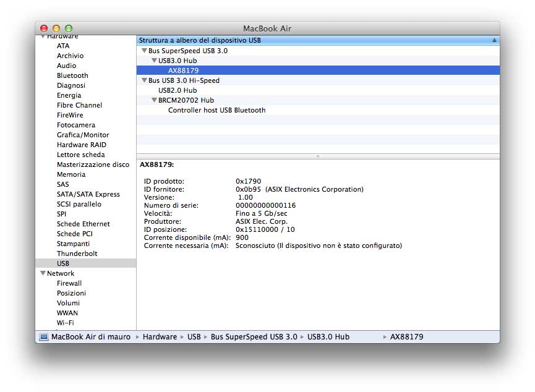
Task: Collapse the BRCM20702 Hub node
Action: [x=154, y=100]
